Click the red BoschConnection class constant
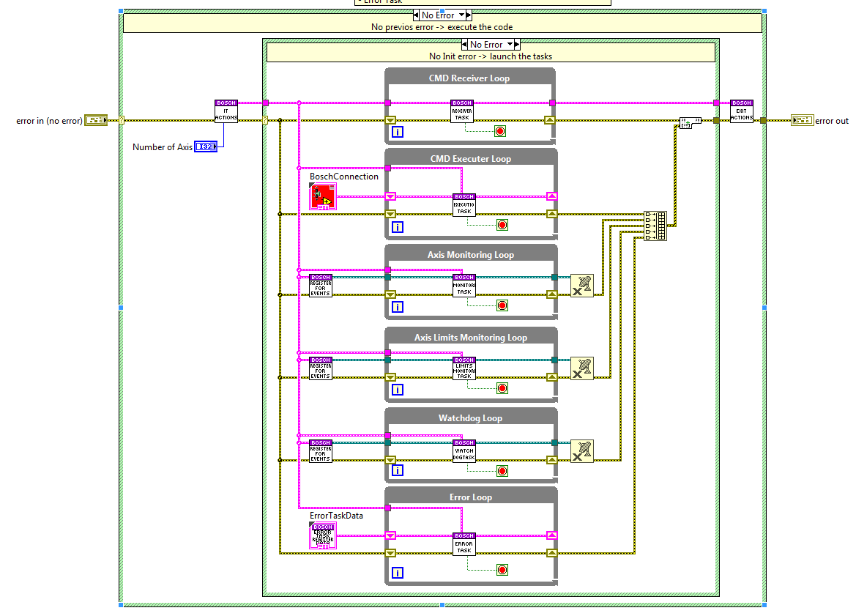This screenshot has width=856, height=616. point(323,196)
